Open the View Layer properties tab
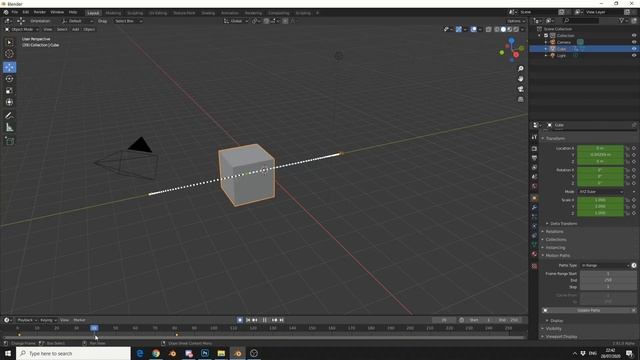The image size is (640, 360). click(x=534, y=167)
